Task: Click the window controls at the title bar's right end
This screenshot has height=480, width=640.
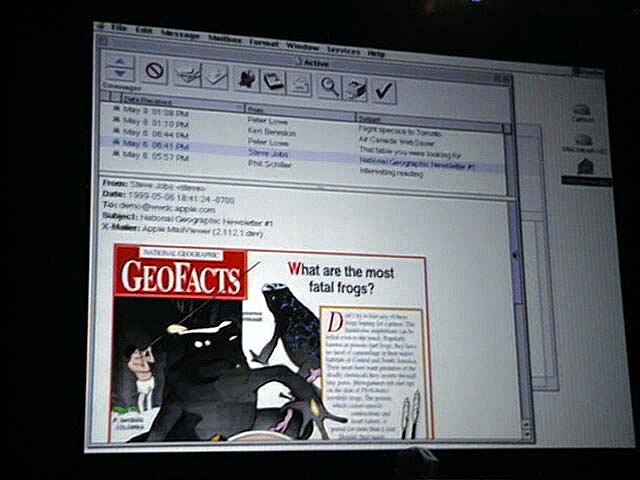Action: point(502,79)
